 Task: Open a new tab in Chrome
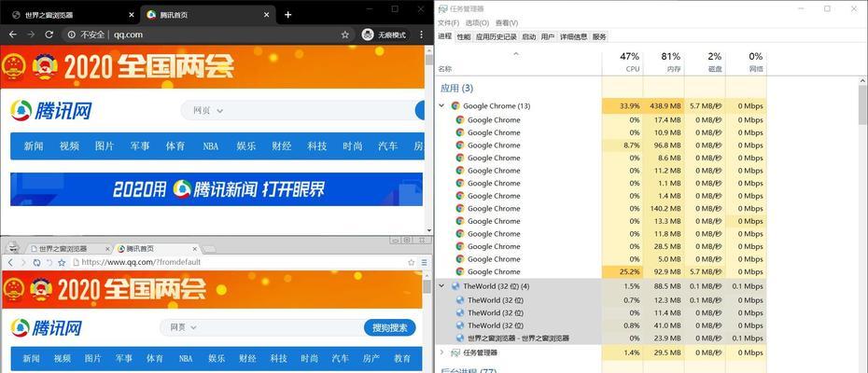[x=287, y=15]
